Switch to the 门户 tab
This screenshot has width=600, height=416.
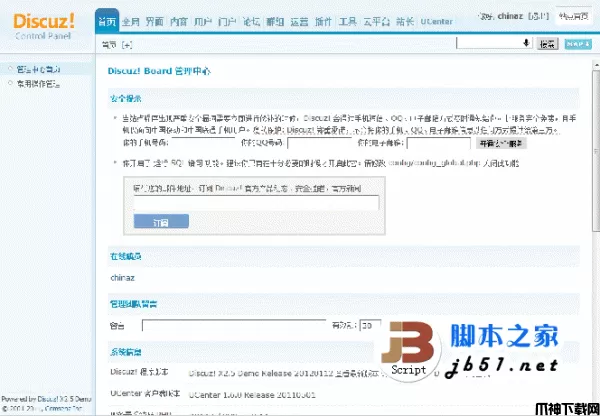[227, 22]
